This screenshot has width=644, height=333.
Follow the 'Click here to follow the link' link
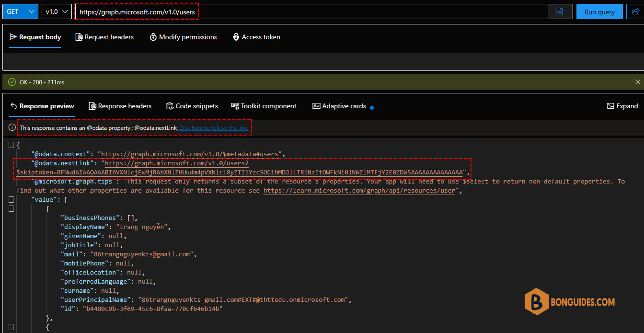point(213,128)
